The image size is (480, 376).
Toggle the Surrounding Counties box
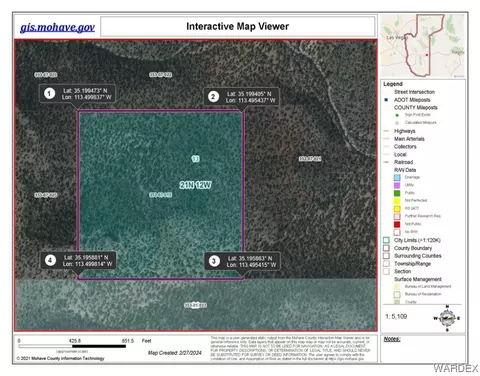pos(386,256)
